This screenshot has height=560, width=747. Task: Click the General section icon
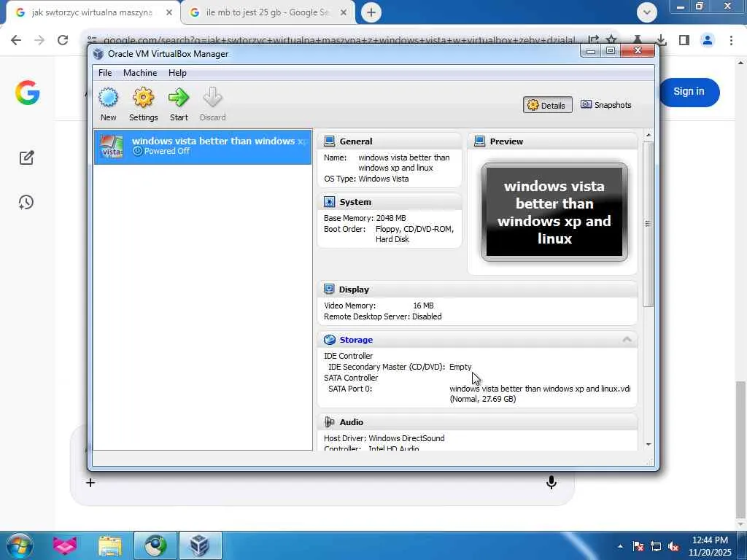tap(329, 141)
